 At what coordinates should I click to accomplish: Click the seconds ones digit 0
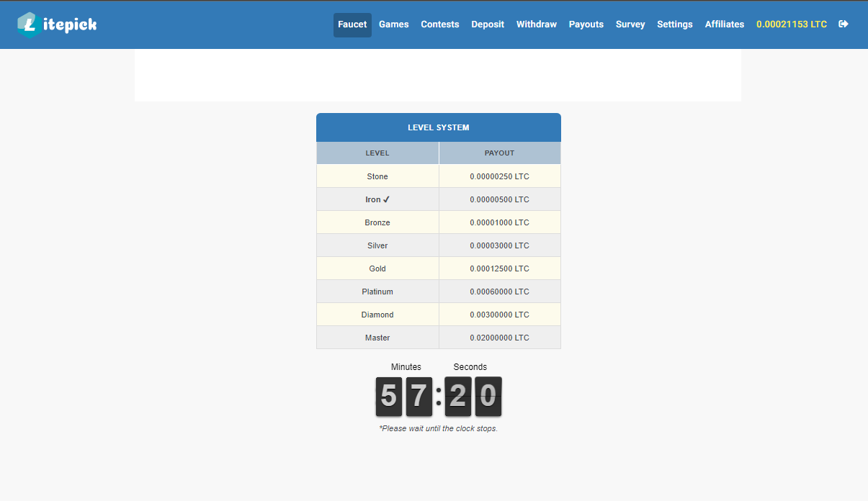488,396
